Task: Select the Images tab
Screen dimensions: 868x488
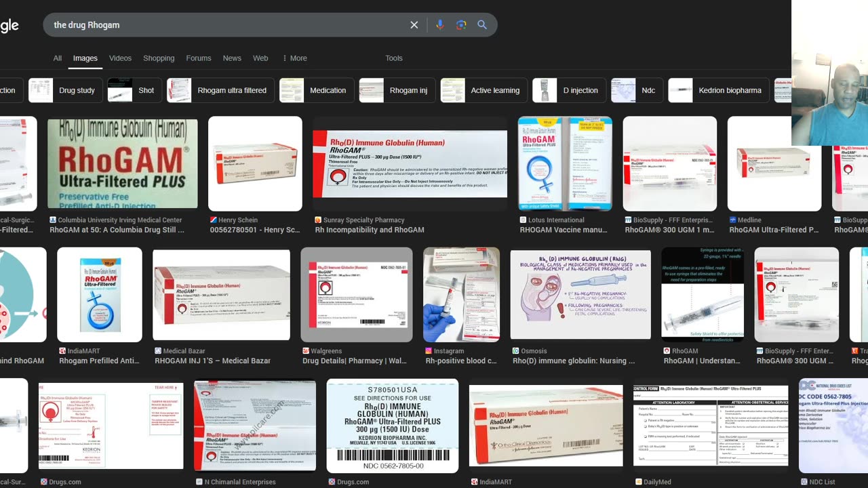Action: coord(85,58)
